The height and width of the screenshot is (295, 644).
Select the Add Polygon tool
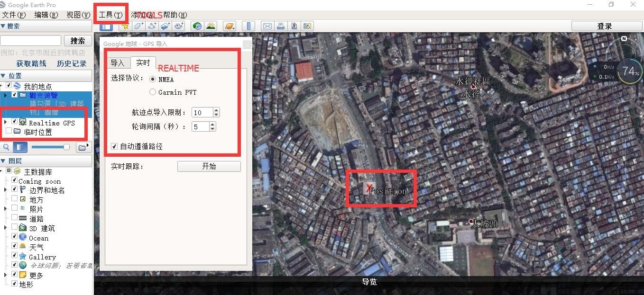point(138,27)
